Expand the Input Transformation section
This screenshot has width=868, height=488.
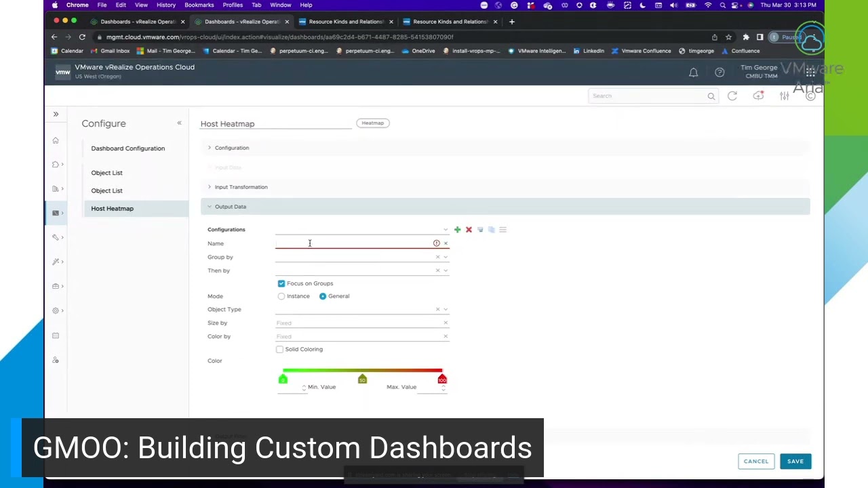pyautogui.click(x=505, y=187)
